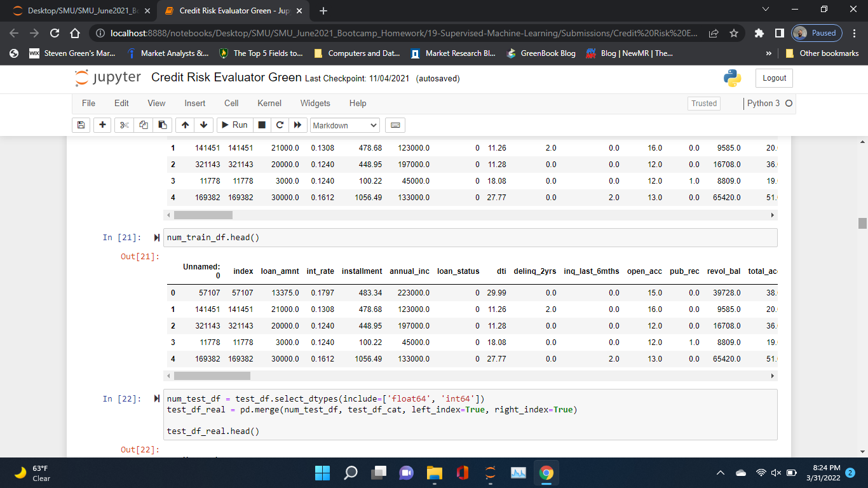The image size is (868, 488).
Task: Click into num_train_df.head() code cell
Action: [470, 238]
